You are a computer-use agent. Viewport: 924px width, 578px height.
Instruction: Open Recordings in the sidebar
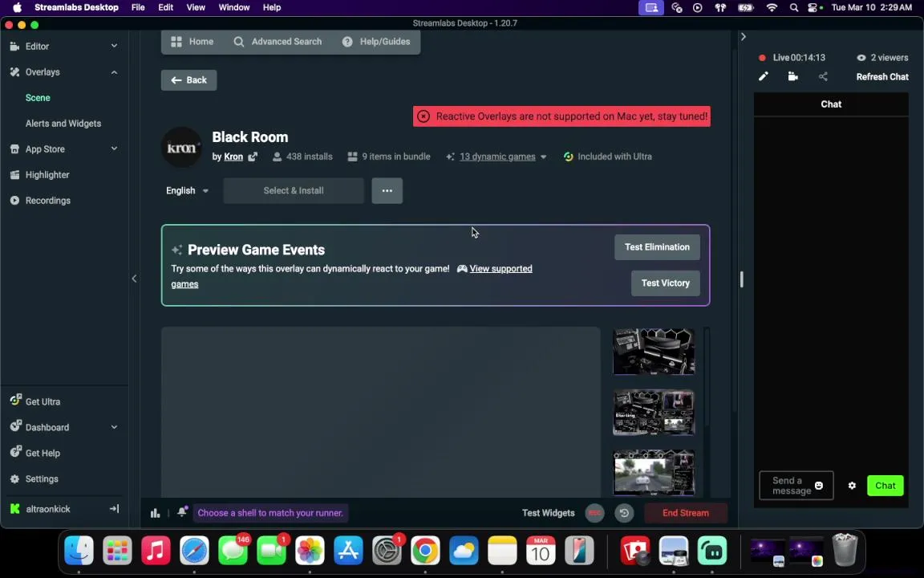coord(48,201)
